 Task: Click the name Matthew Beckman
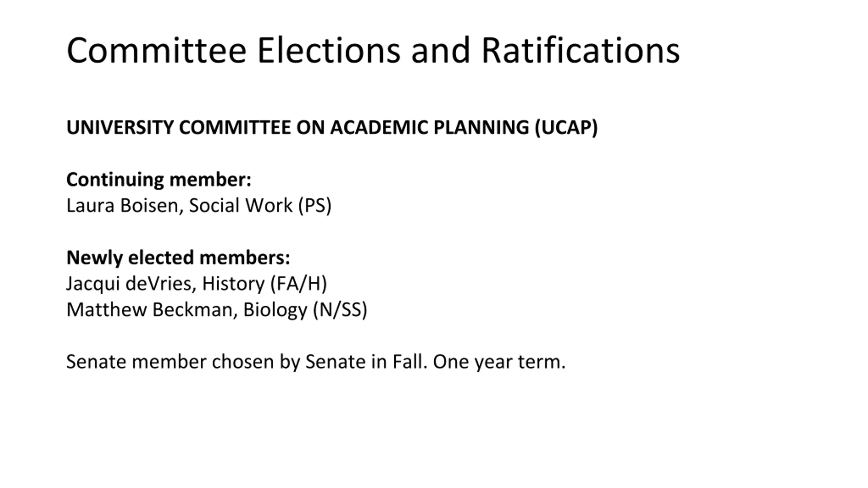tap(149, 310)
